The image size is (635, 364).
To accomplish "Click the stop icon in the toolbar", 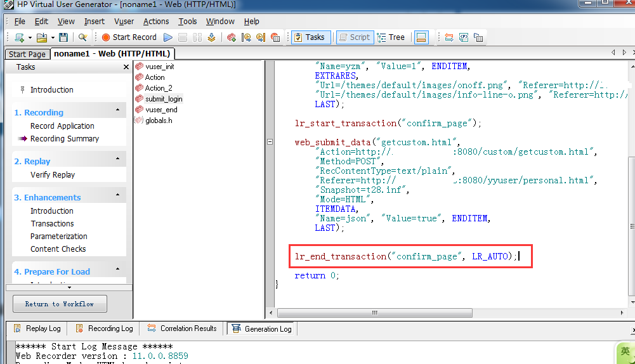I will [x=183, y=37].
